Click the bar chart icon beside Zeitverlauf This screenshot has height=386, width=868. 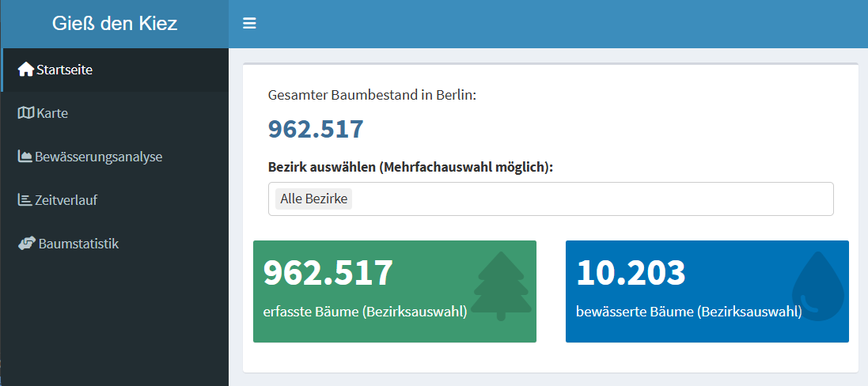tap(25, 199)
